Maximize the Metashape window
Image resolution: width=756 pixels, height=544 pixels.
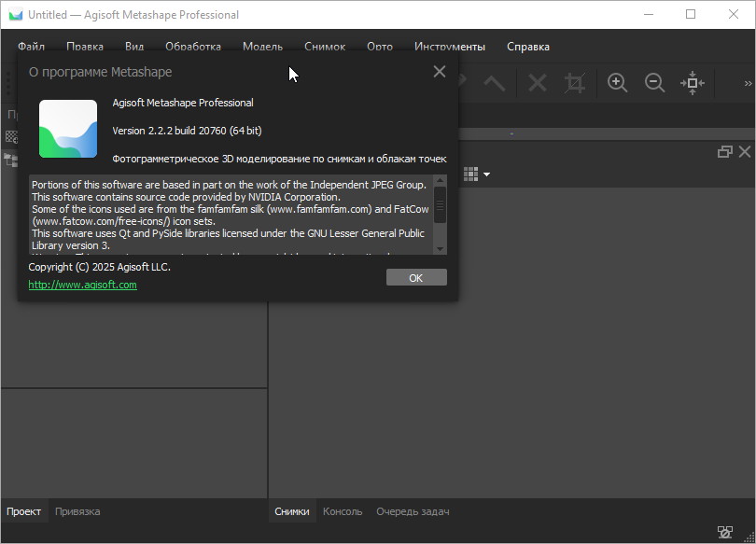coord(691,14)
